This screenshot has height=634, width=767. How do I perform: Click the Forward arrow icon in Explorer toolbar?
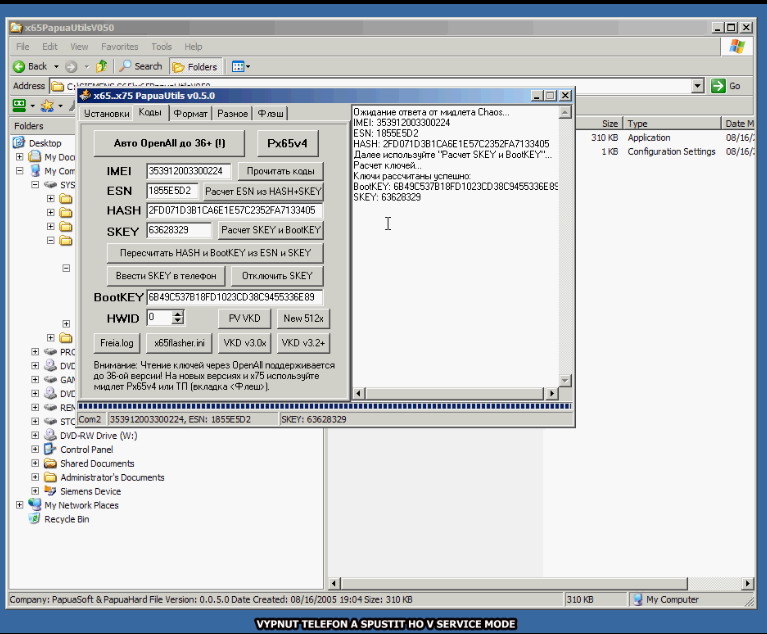[71, 67]
